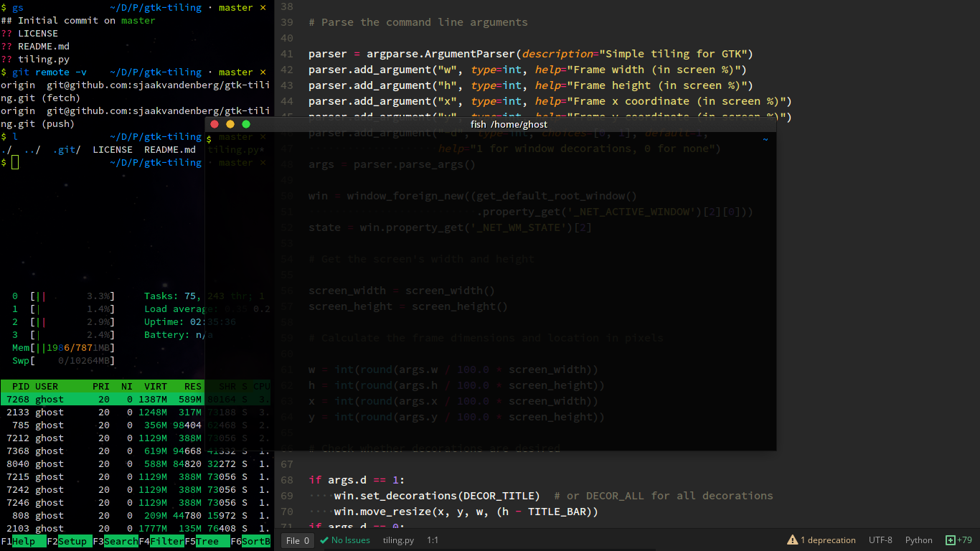Open the 1:1 cursor position indicator
980x551 pixels.
tap(433, 540)
